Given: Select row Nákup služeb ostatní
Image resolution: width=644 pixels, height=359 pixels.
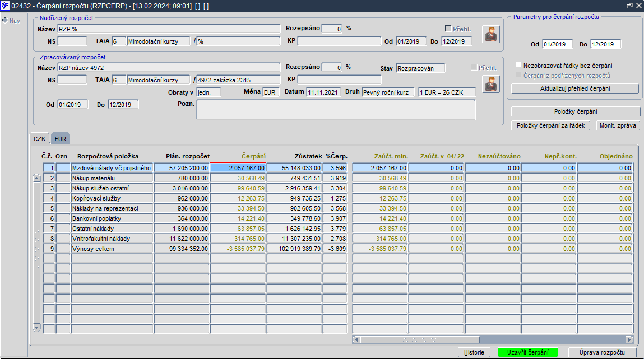Looking at the screenshot, I should click(112, 188).
